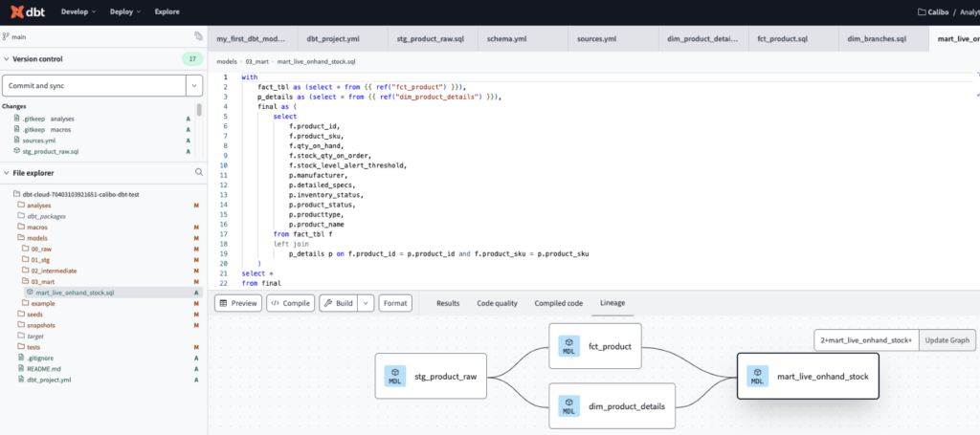Screen dimensions: 980x435
Task: Switch to the fct_product.sql tab
Action: (x=782, y=39)
